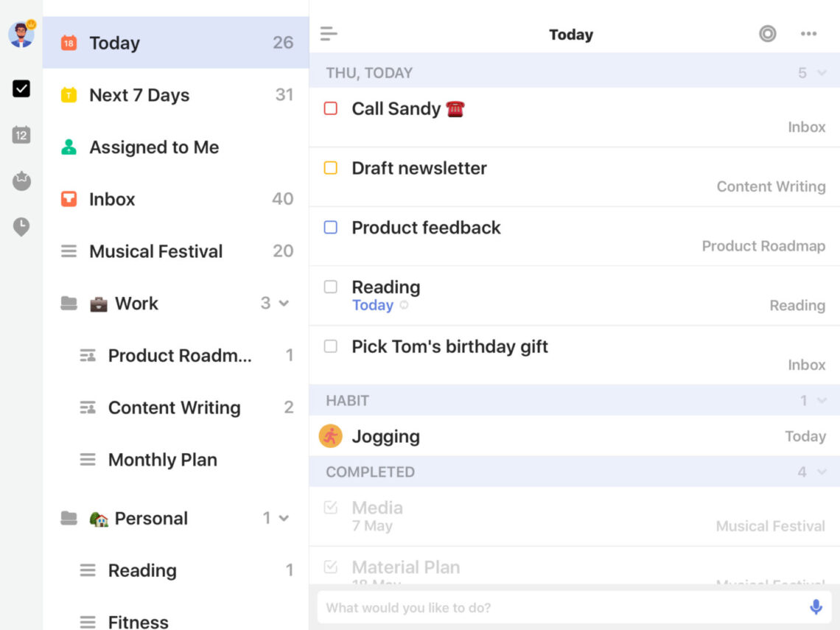Collapse the COMPLETED section

tap(820, 472)
